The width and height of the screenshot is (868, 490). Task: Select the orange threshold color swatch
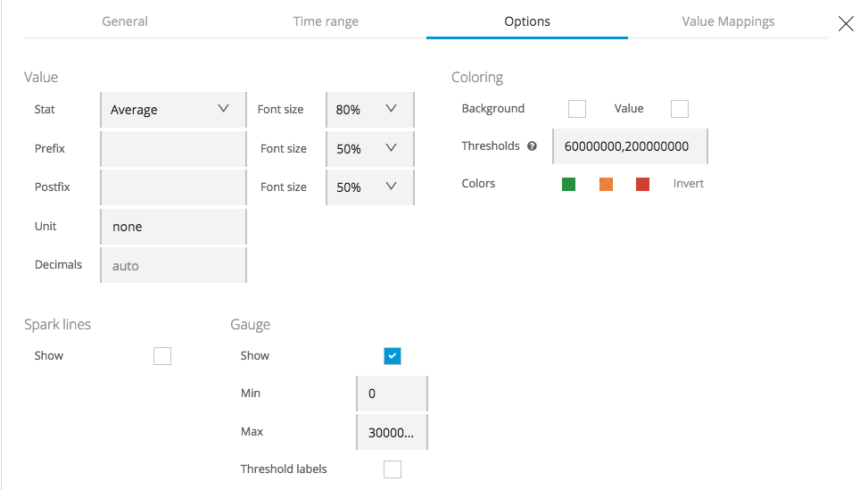606,185
